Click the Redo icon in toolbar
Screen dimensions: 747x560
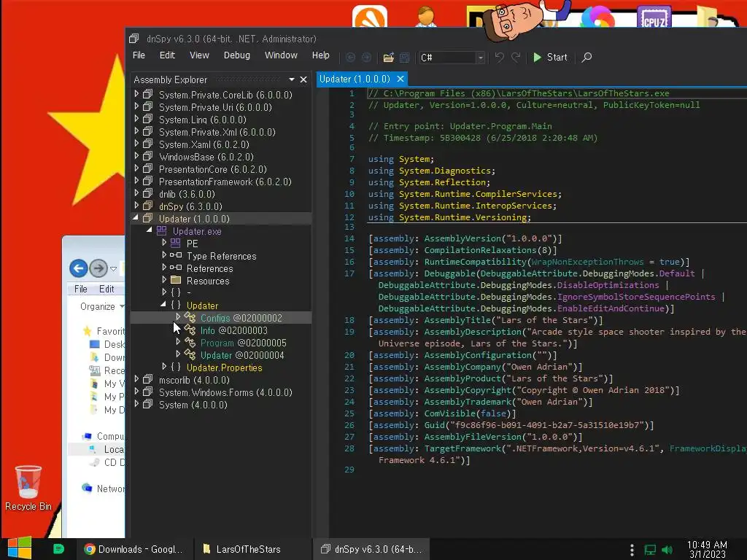[516, 57]
